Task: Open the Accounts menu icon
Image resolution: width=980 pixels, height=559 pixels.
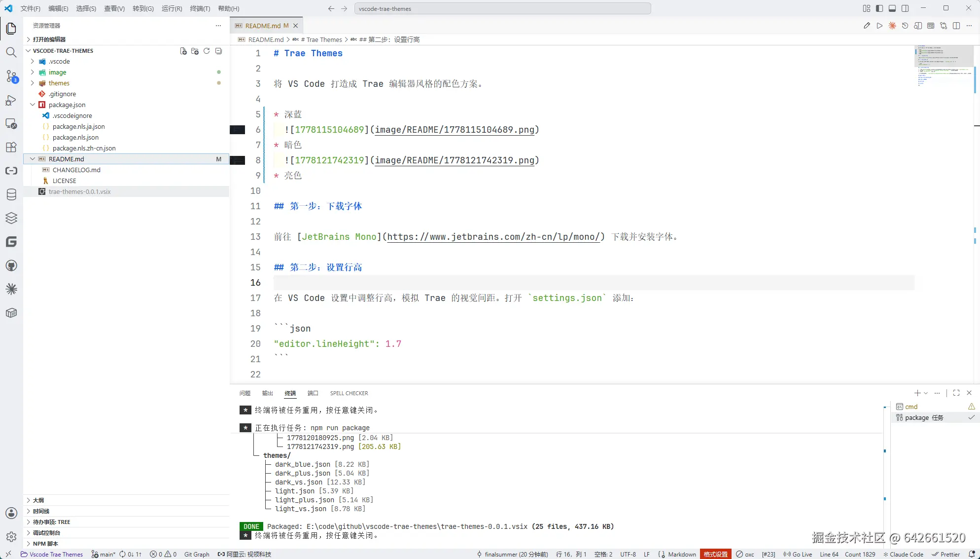Action: 11,513
